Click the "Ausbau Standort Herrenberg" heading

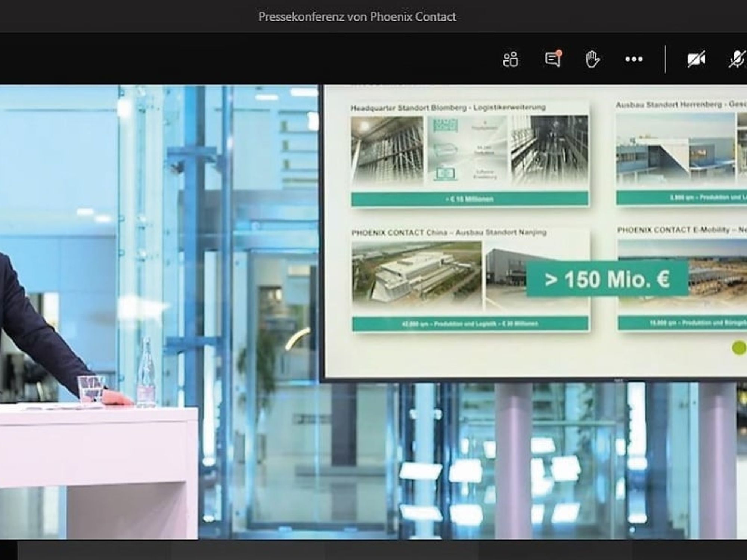pyautogui.click(x=669, y=105)
